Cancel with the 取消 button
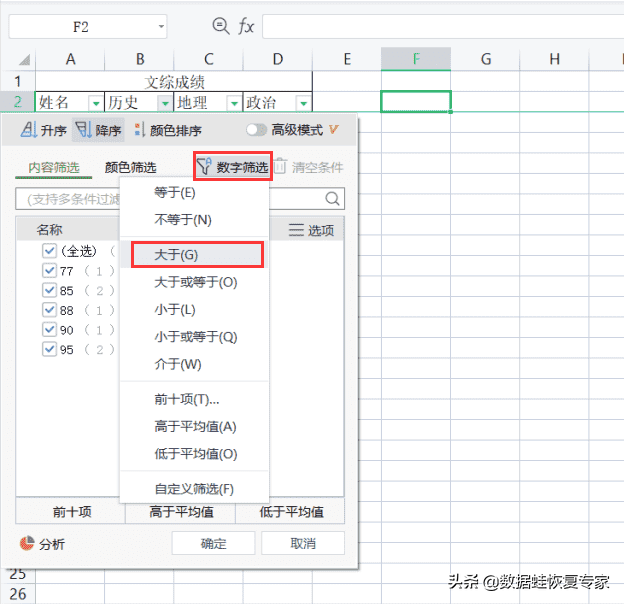The height and width of the screenshot is (604, 624). [x=303, y=543]
